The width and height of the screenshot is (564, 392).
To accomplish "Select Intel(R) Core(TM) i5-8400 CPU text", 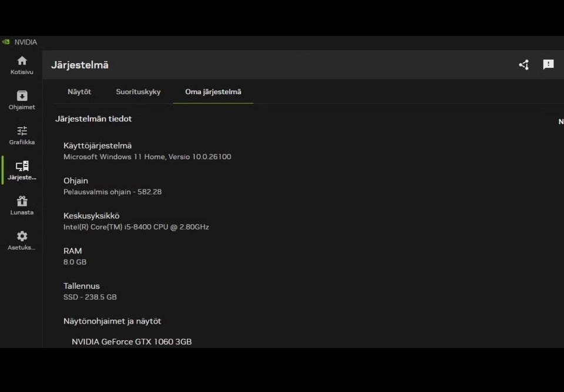I will 136,227.
